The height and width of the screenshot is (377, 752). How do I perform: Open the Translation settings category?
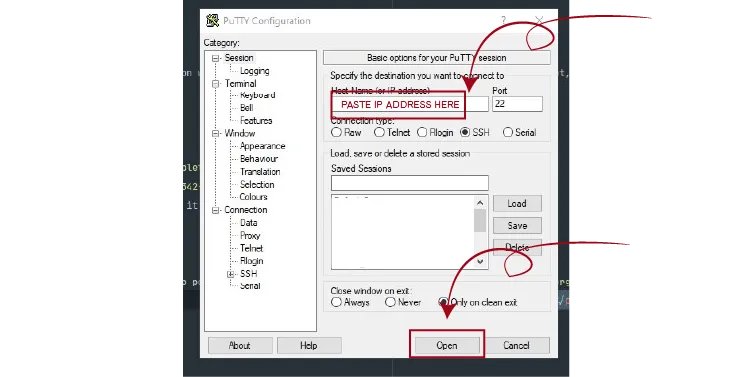[260, 172]
